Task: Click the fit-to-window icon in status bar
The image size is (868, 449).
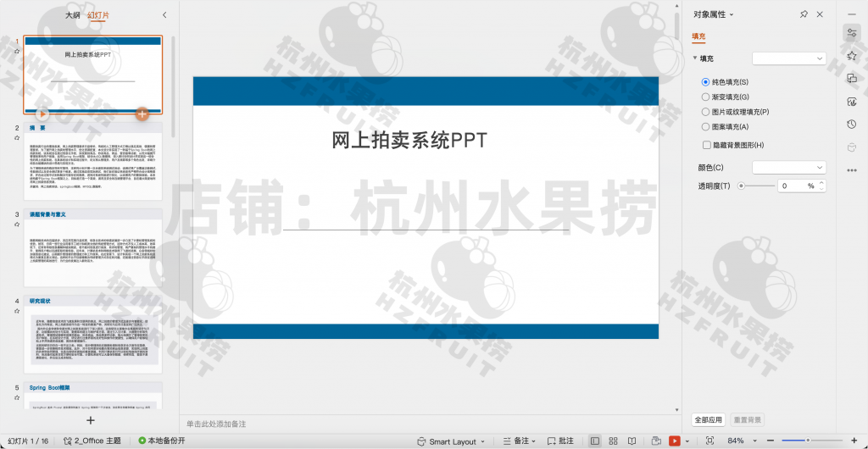Action: 709,441
